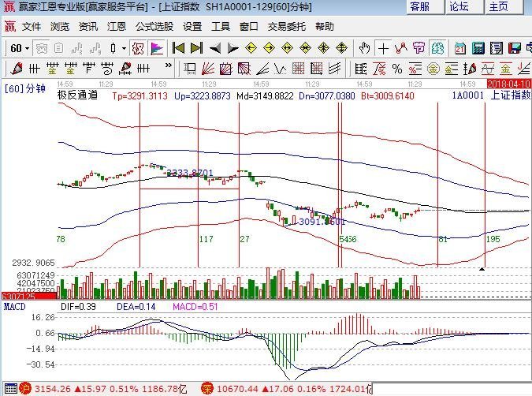Click the red grid square icon

[x=298, y=69]
